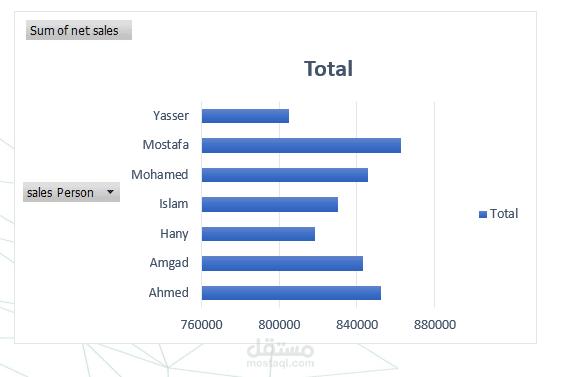Click the blue Total legend swatch
Viewport: 561px width, 377px height.
click(x=483, y=214)
